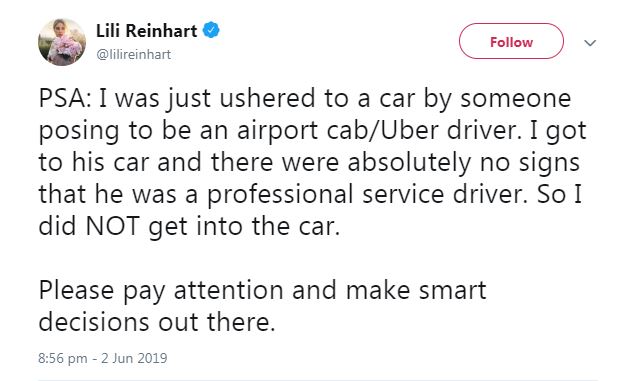Image resolution: width=620 pixels, height=381 pixels.
Task: Open the 8:56 pm - 2 Jun 2019 timestamp
Action: [103, 358]
